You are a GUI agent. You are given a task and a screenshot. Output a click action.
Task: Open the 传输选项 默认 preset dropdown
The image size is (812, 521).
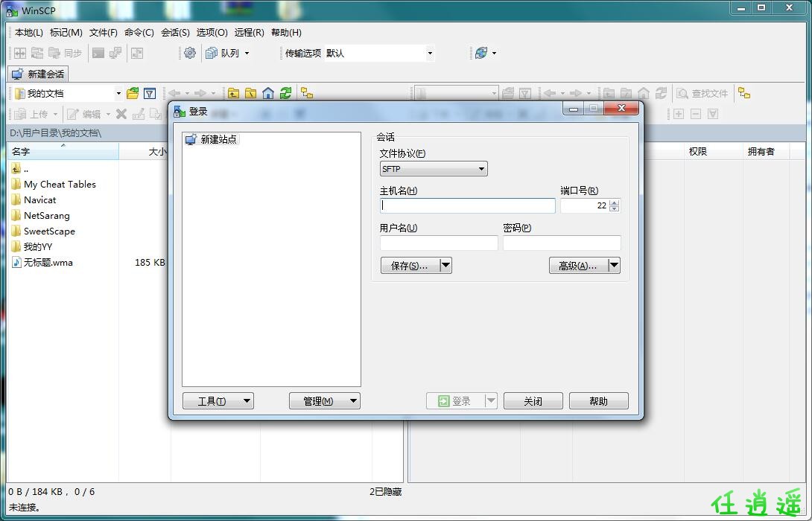click(379, 53)
